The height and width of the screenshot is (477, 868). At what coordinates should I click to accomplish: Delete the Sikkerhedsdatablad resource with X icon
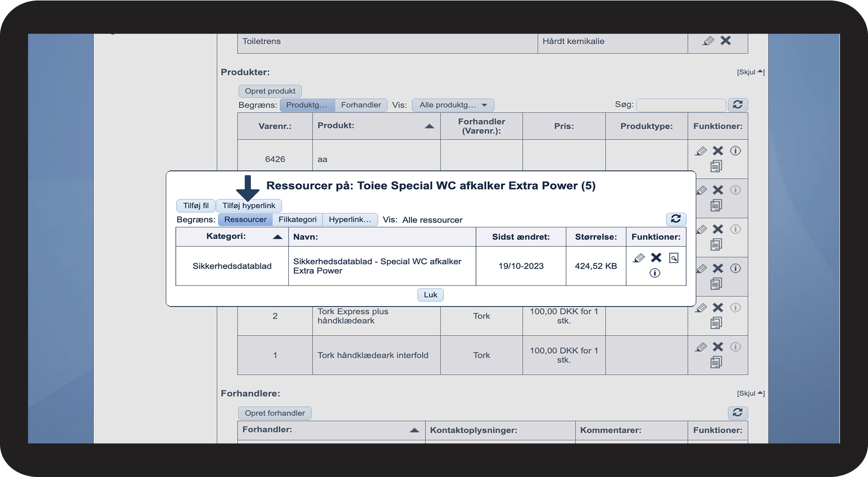656,257
